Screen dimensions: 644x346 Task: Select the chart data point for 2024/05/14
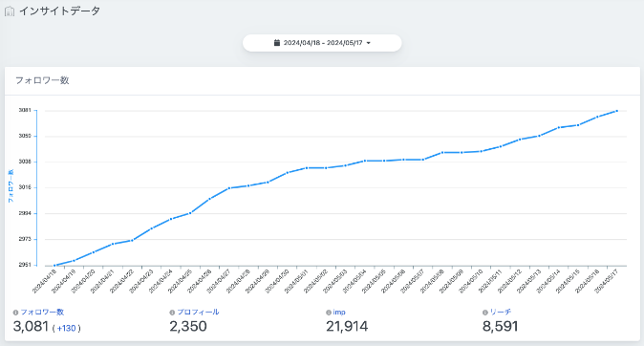[559, 127]
